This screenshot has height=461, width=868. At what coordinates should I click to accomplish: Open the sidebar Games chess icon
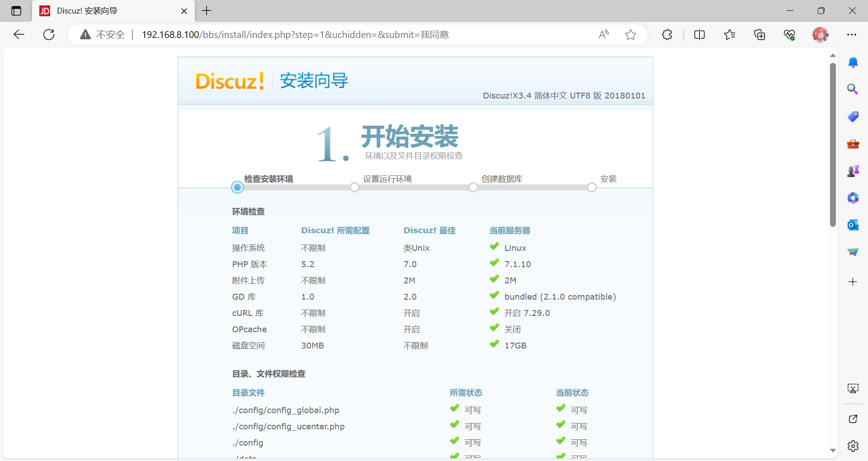(x=853, y=171)
